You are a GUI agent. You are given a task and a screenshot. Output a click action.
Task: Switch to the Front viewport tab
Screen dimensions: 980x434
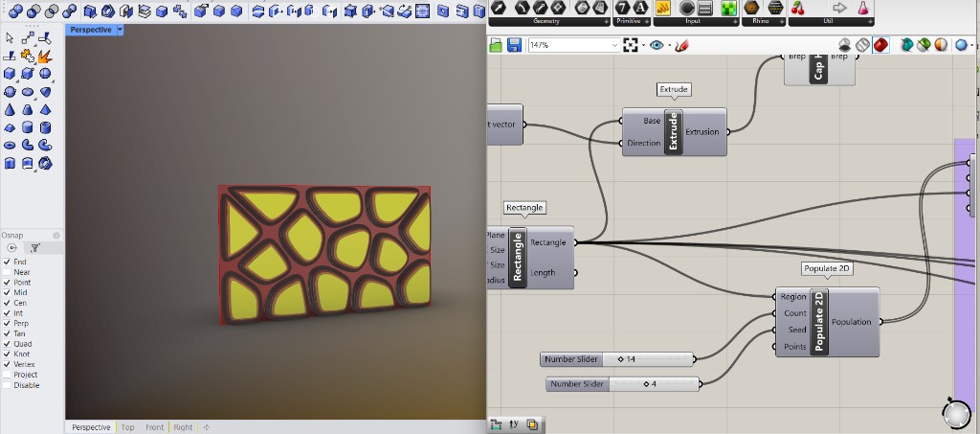click(154, 427)
